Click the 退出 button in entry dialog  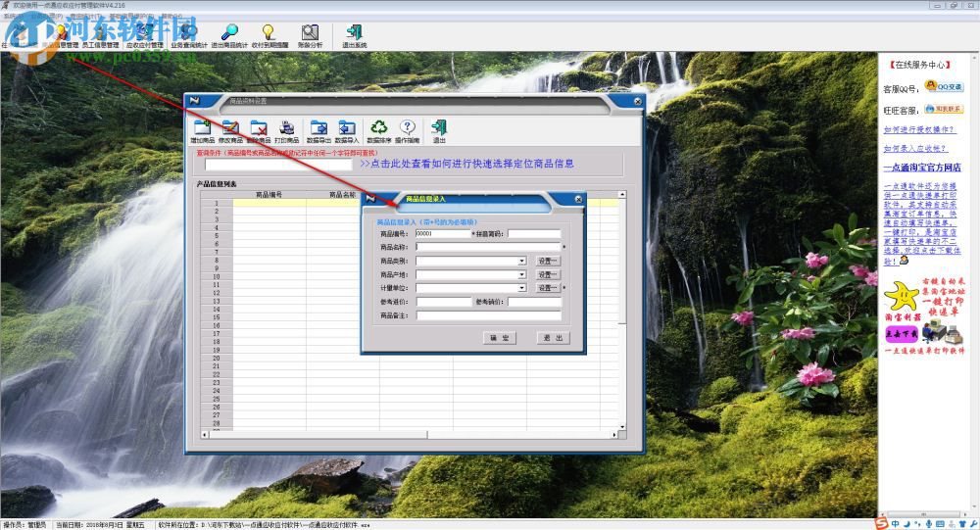pyautogui.click(x=553, y=338)
